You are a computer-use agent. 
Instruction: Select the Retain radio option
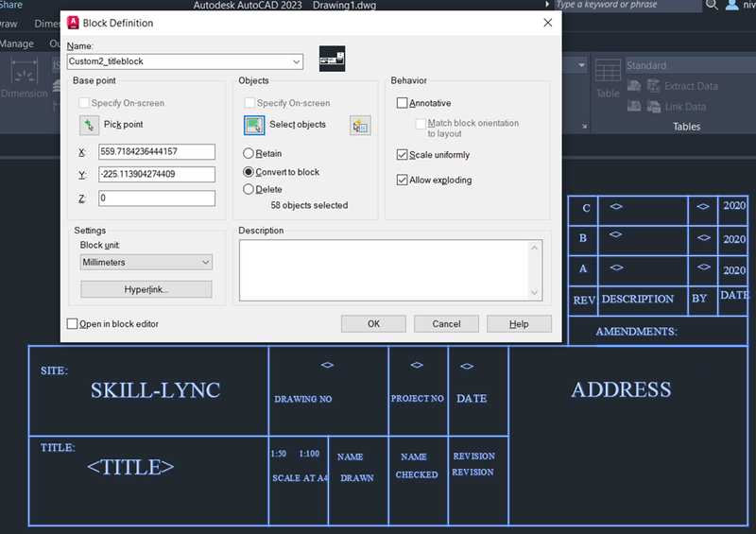click(249, 153)
